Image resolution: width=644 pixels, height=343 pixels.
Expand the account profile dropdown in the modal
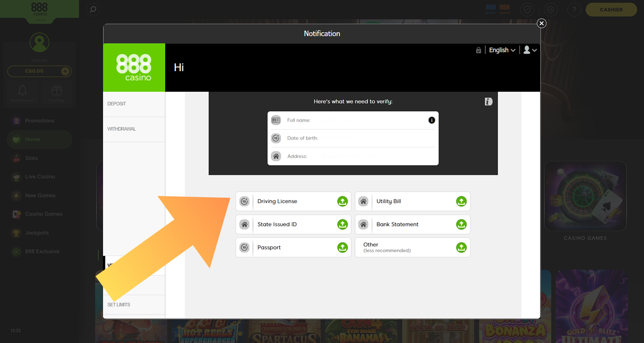point(530,50)
